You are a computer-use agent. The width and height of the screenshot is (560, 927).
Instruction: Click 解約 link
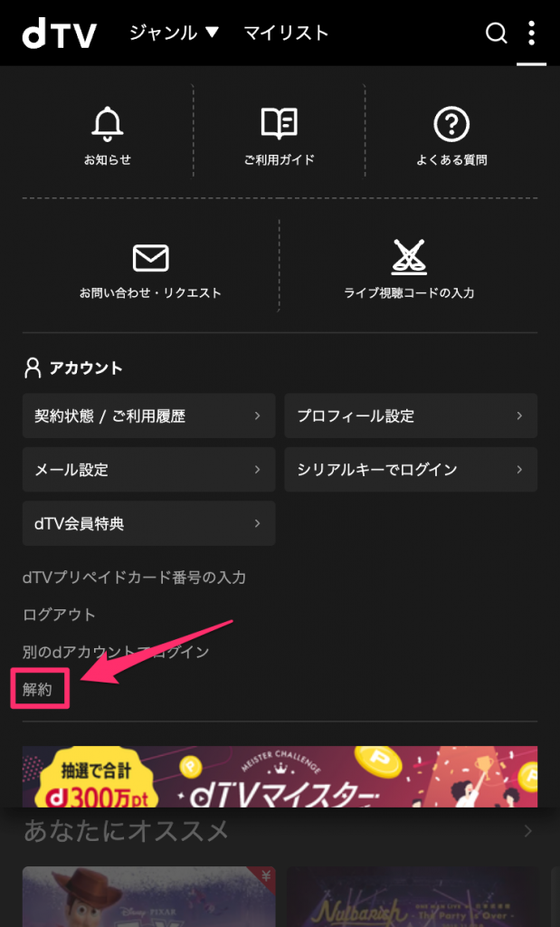click(37, 689)
